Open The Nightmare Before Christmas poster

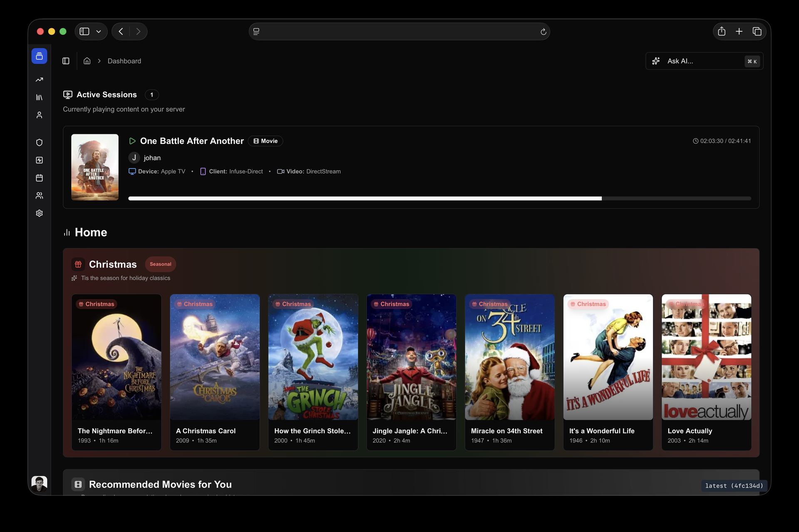click(x=117, y=357)
